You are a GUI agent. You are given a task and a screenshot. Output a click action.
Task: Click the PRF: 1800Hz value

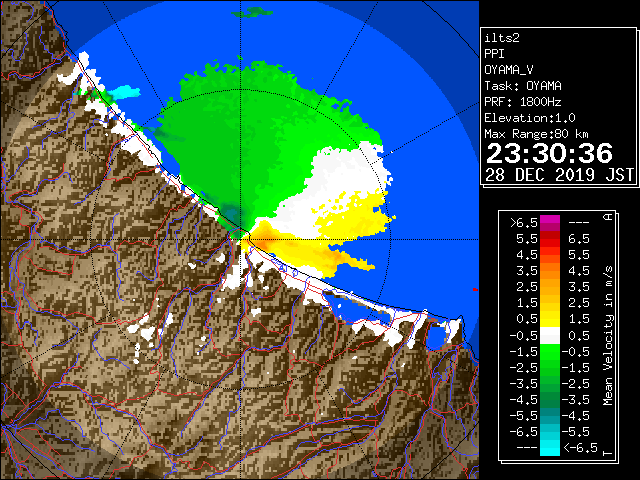click(x=523, y=102)
